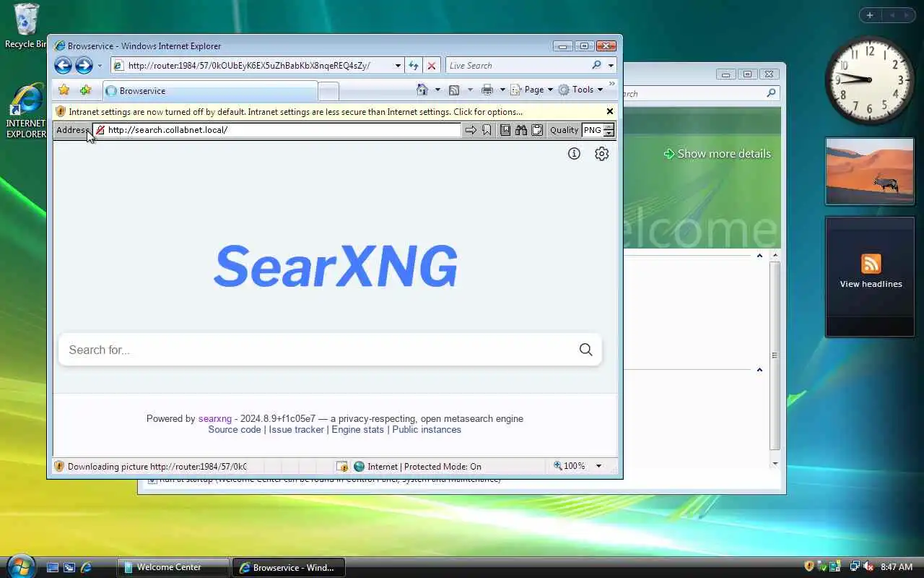This screenshot has height=578, width=924.
Task: Click the 'Search for...' input box
Action: pyautogui.click(x=315, y=350)
